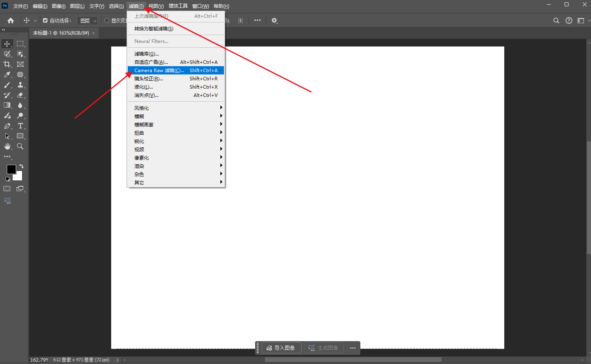This screenshot has height=364, width=591.
Task: Choose 消失点(V) from the filter menu
Action: [x=176, y=95]
